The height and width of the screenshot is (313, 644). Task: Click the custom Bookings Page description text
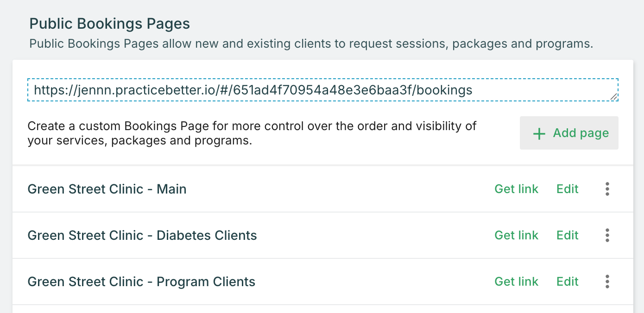[252, 133]
